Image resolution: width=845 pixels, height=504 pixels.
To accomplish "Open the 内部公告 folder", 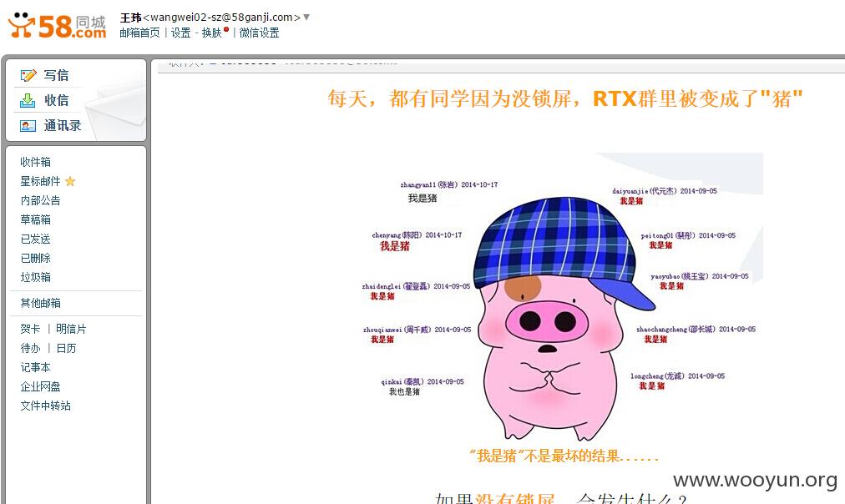I will [x=40, y=200].
